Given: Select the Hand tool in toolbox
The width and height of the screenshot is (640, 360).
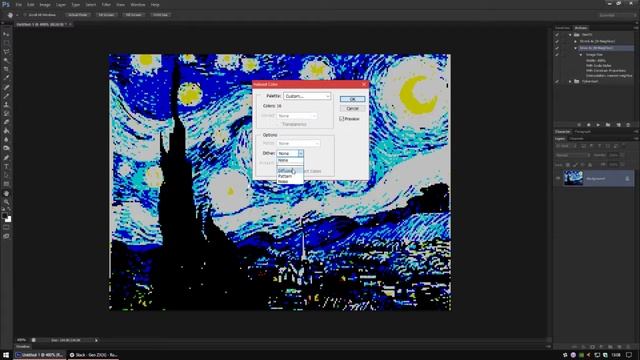Looking at the screenshot, I should click(6, 193).
